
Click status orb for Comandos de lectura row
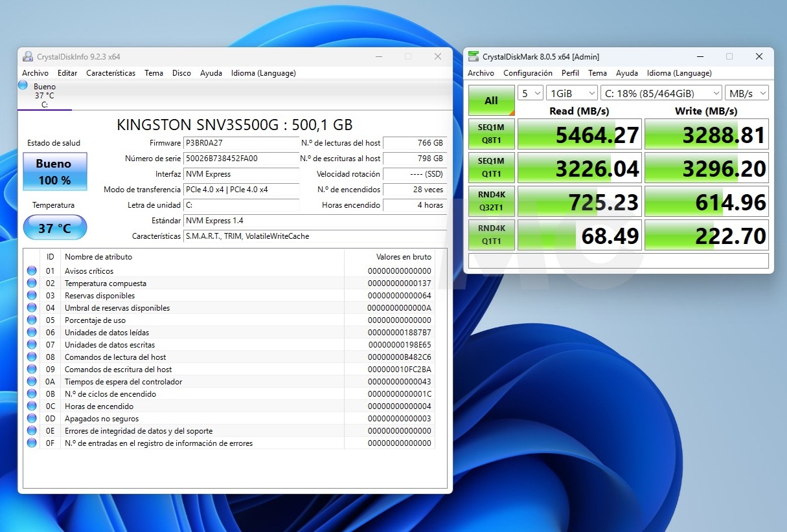tap(32, 357)
